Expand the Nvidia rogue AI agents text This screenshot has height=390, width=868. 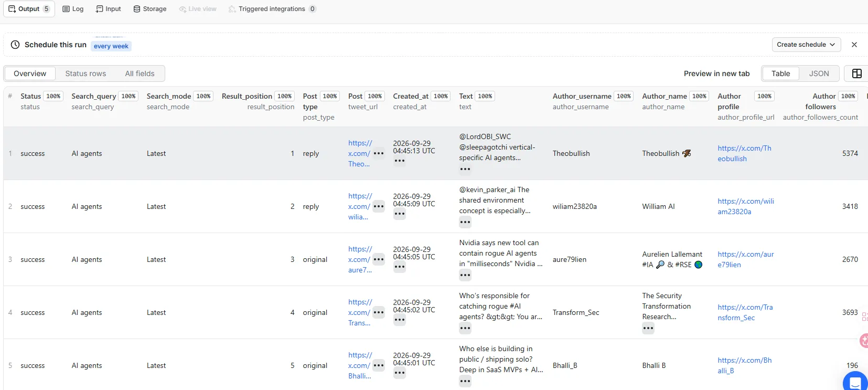pos(465,275)
